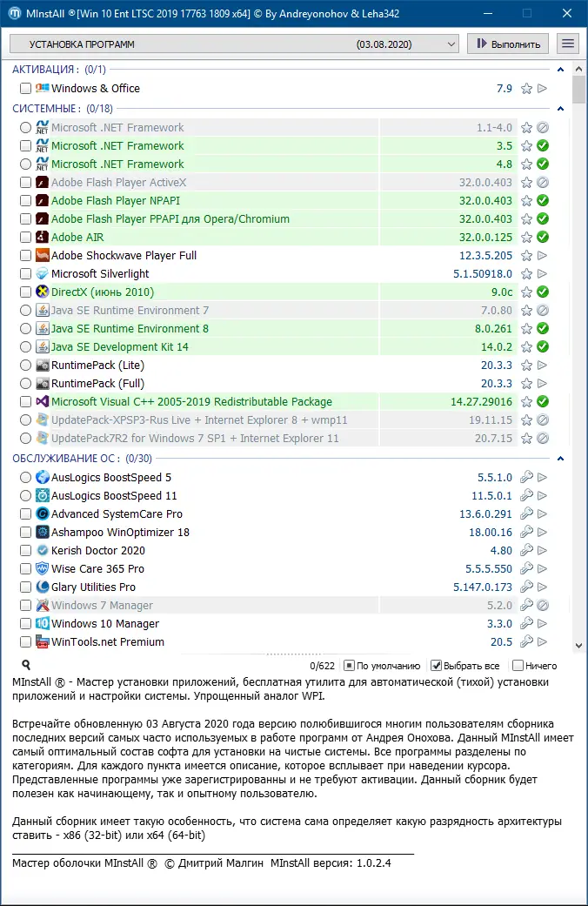Click blocked icon for Windows 7 Manager
This screenshot has width=588, height=906.
543,606
